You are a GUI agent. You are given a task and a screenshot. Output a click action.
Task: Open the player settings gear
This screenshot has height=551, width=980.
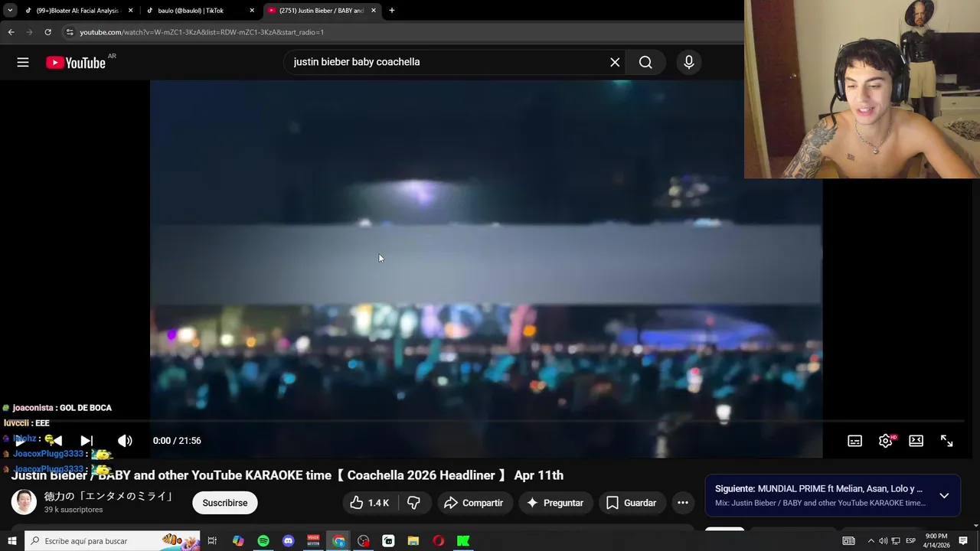(x=886, y=441)
